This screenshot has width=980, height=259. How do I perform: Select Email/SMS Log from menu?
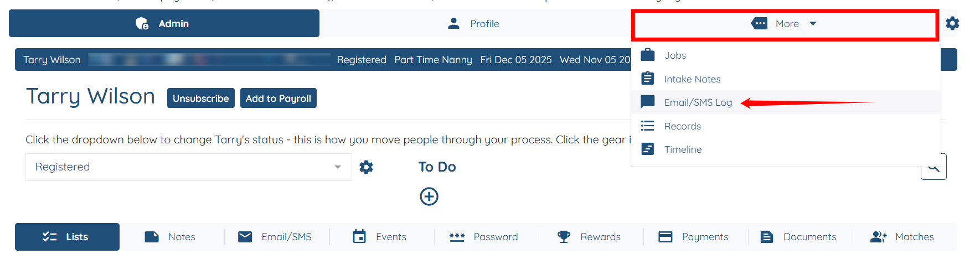coord(698,102)
